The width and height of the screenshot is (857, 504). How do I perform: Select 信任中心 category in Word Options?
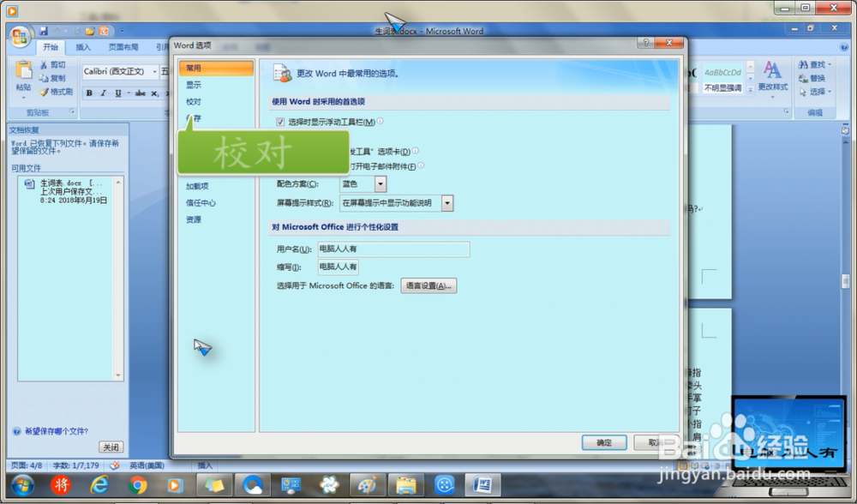[x=217, y=203]
